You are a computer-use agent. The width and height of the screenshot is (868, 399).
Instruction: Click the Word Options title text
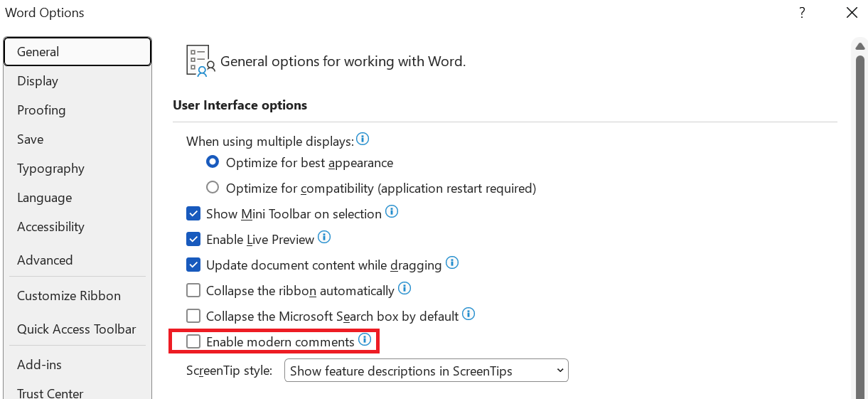tap(45, 13)
